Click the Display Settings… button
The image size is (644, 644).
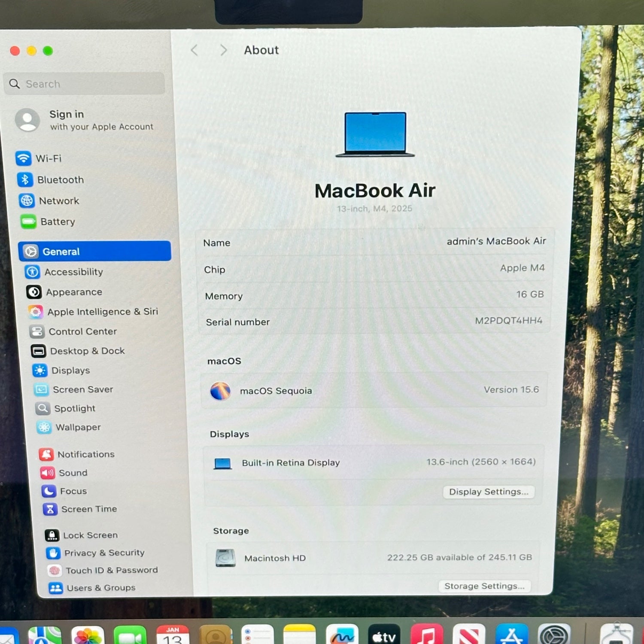(x=489, y=492)
